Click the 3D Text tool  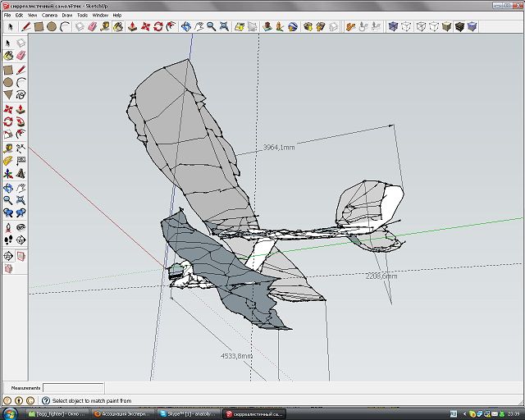(x=21, y=174)
